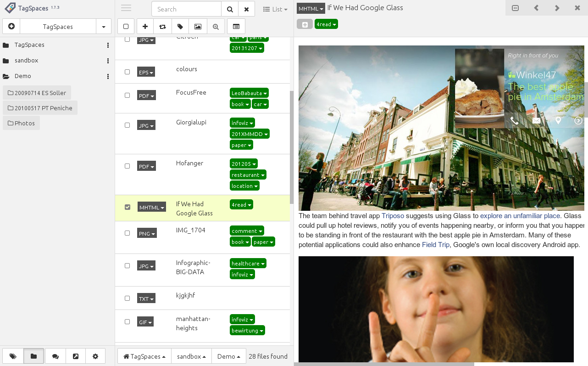588x366 pixels.
Task: Check the Hofanger file checkbox
Action: coord(128,166)
